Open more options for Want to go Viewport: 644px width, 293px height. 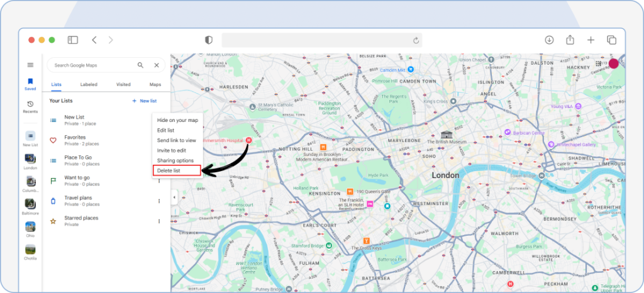(159, 181)
